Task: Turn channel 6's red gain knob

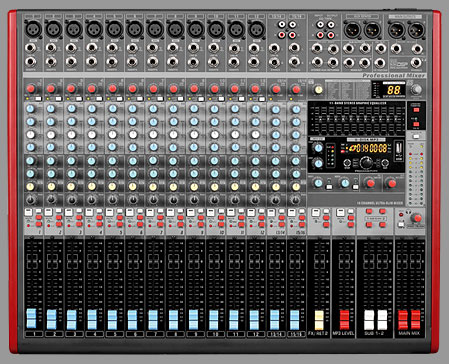Action: (132, 89)
